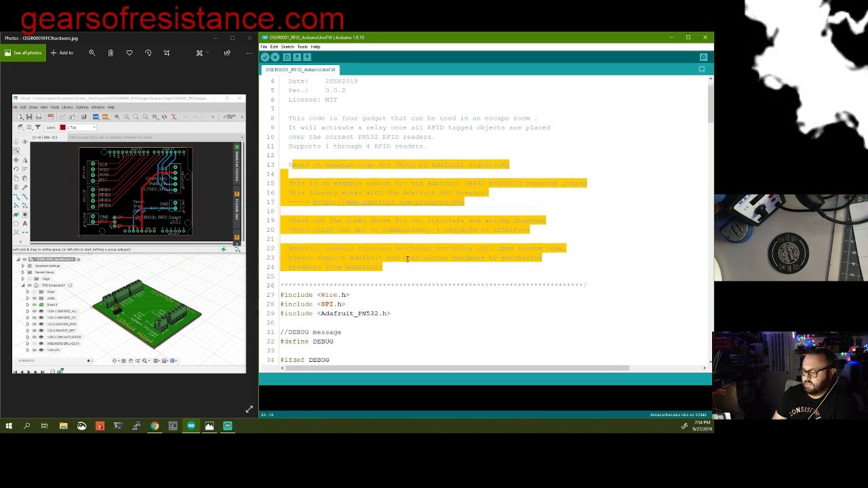Image resolution: width=868 pixels, height=488 pixels.
Task: Select the OSER0001_RFID_ArduinoUnoFW sketch tab
Action: coord(300,70)
